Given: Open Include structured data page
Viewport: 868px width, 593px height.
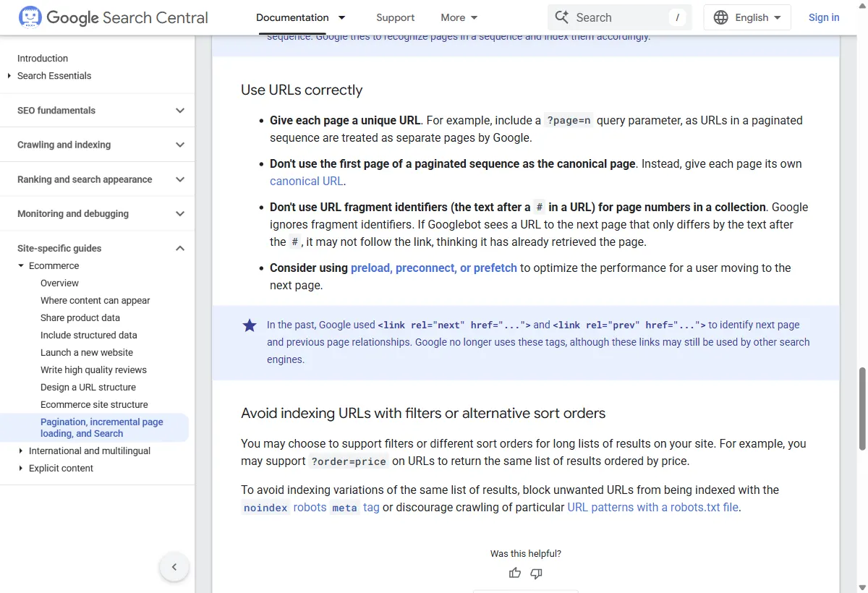Looking at the screenshot, I should pyautogui.click(x=89, y=336).
